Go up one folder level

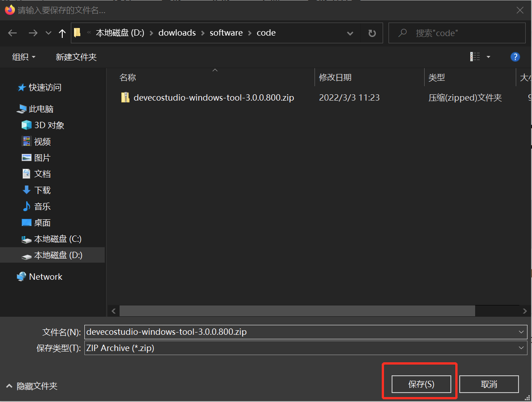[62, 33]
